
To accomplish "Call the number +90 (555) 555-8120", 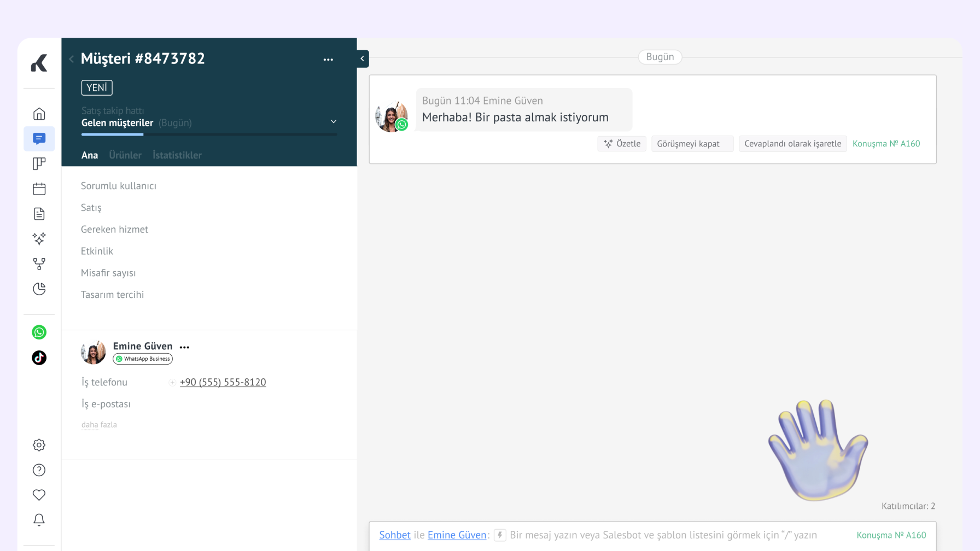I will tap(223, 382).
